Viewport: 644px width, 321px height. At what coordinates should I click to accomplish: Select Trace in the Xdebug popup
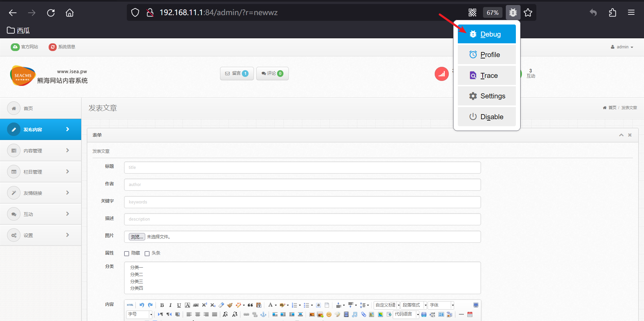pyautogui.click(x=487, y=76)
